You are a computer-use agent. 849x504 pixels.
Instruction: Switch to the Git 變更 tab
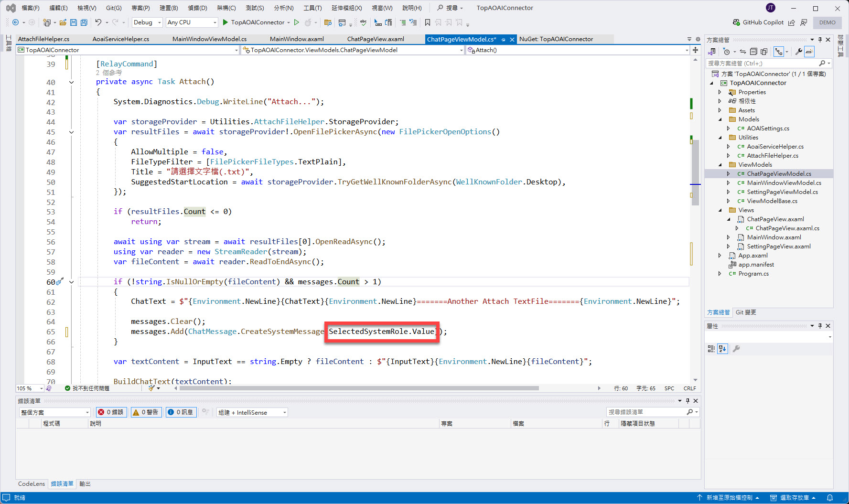point(745,312)
